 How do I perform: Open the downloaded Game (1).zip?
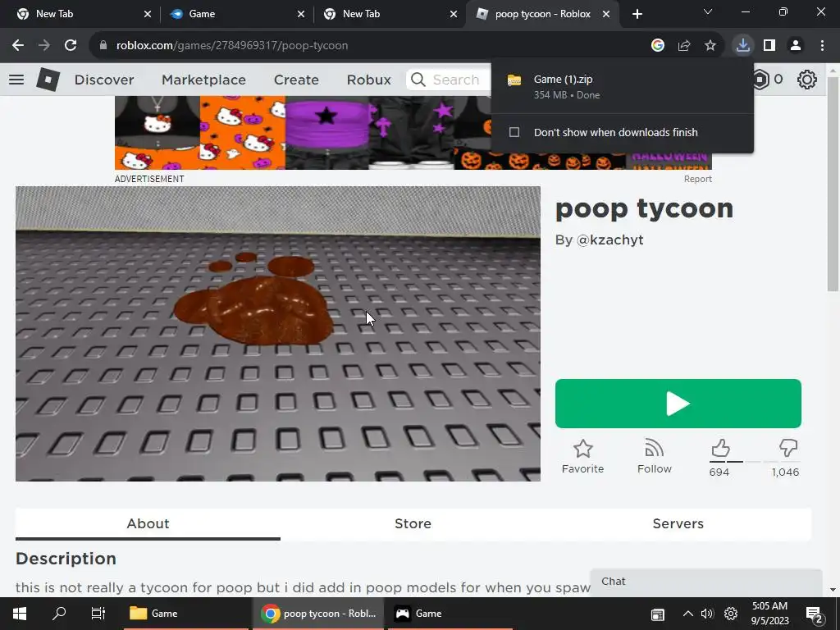click(622, 86)
